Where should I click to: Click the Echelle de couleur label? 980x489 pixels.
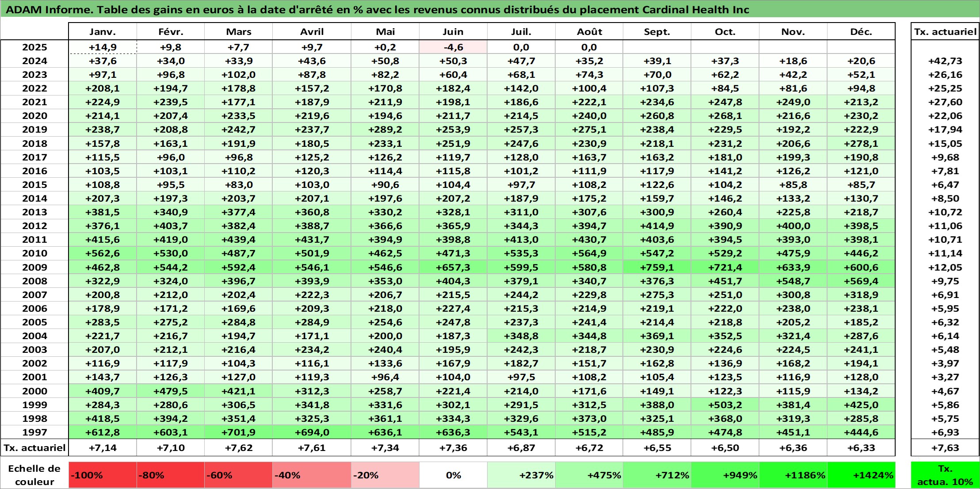click(34, 475)
